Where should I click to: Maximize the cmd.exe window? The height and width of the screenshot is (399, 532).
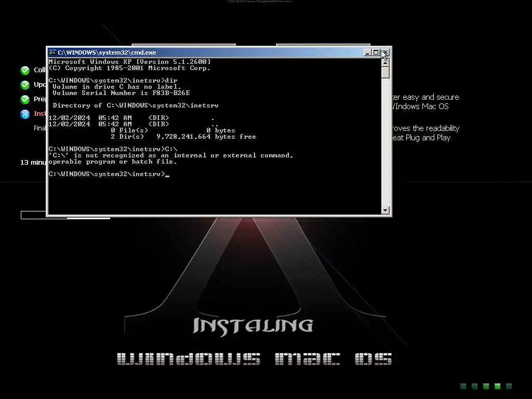(376, 52)
